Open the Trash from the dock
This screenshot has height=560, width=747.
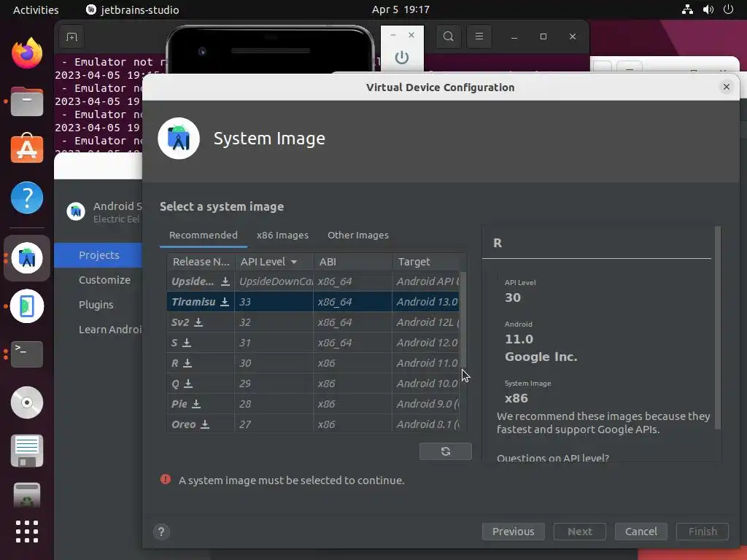pyautogui.click(x=27, y=495)
